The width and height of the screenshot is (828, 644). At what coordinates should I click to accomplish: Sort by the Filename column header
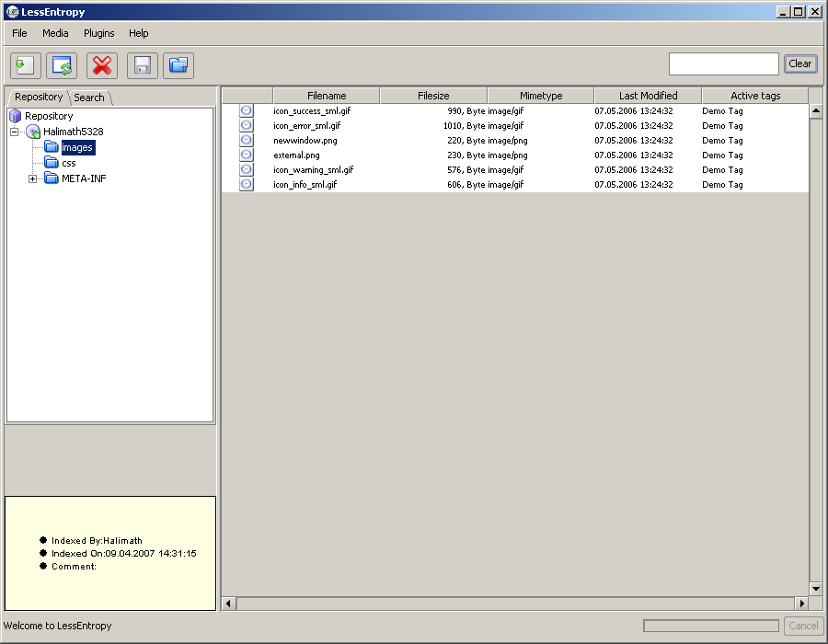[x=327, y=96]
